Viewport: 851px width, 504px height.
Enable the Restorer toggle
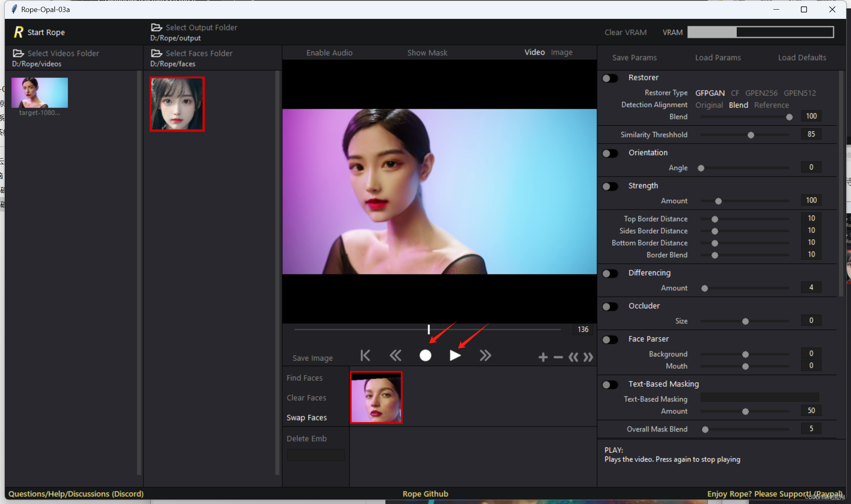[x=610, y=78]
